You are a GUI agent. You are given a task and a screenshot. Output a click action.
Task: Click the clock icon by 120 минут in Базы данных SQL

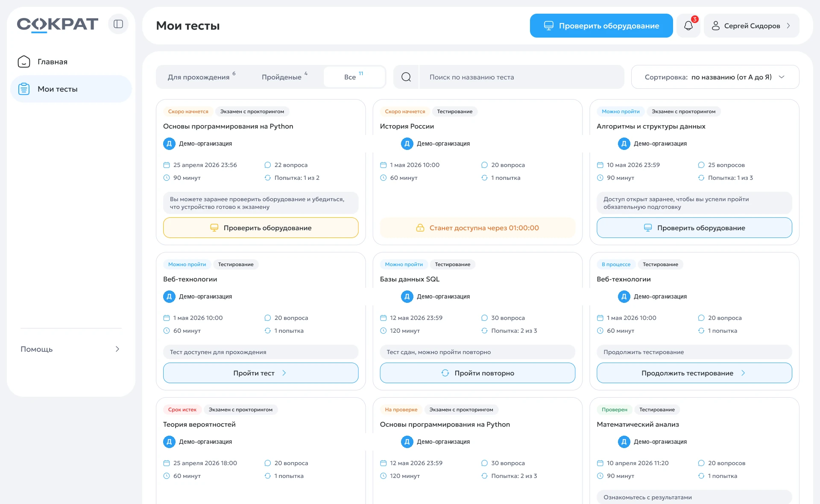click(383, 331)
